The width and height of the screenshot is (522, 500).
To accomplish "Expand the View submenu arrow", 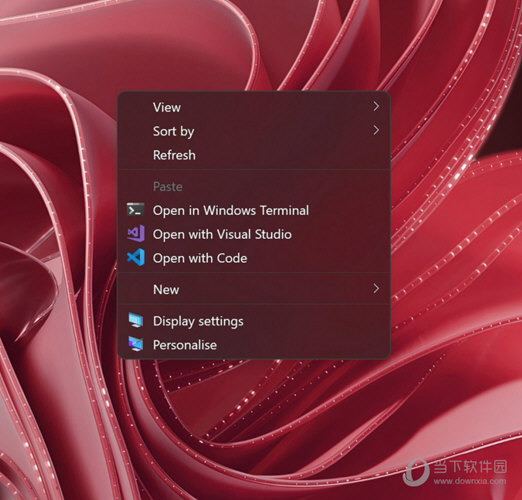I will coord(376,107).
